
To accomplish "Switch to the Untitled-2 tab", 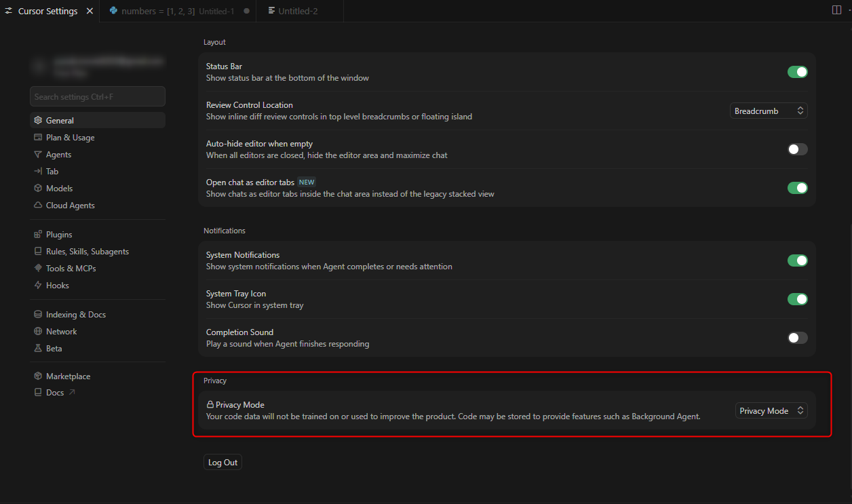I will click(298, 11).
